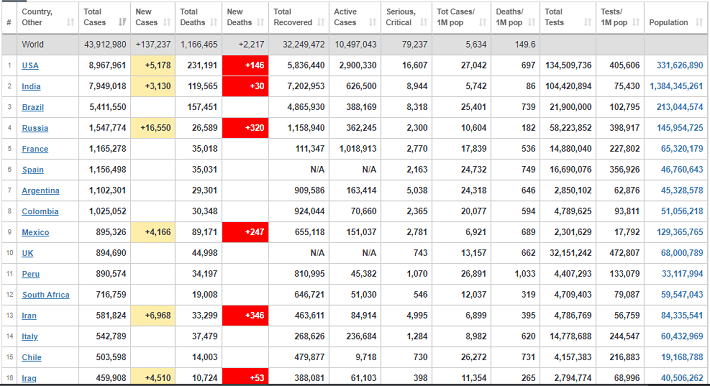Open the Mexico country link
Viewport: 710px width, 386px height.
point(35,232)
